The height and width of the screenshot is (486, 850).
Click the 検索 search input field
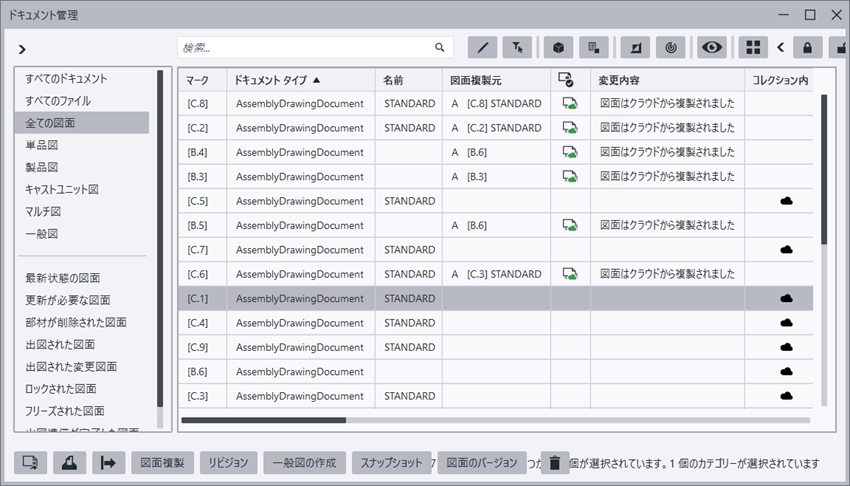coord(305,47)
